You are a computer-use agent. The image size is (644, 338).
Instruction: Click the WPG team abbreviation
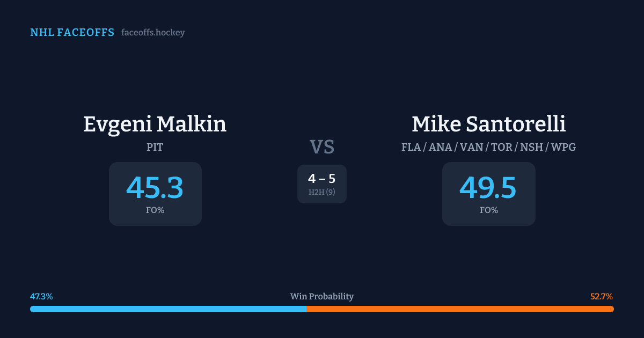563,147
